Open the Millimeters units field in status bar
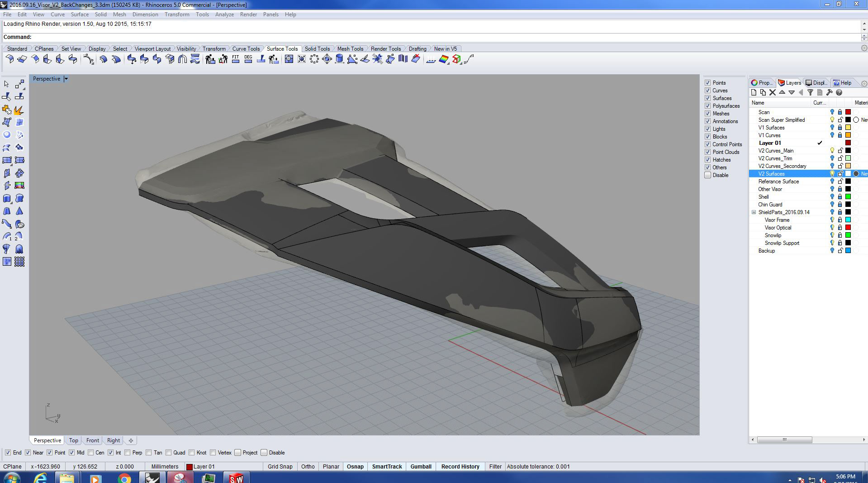The width and height of the screenshot is (868, 483). pyautogui.click(x=165, y=467)
